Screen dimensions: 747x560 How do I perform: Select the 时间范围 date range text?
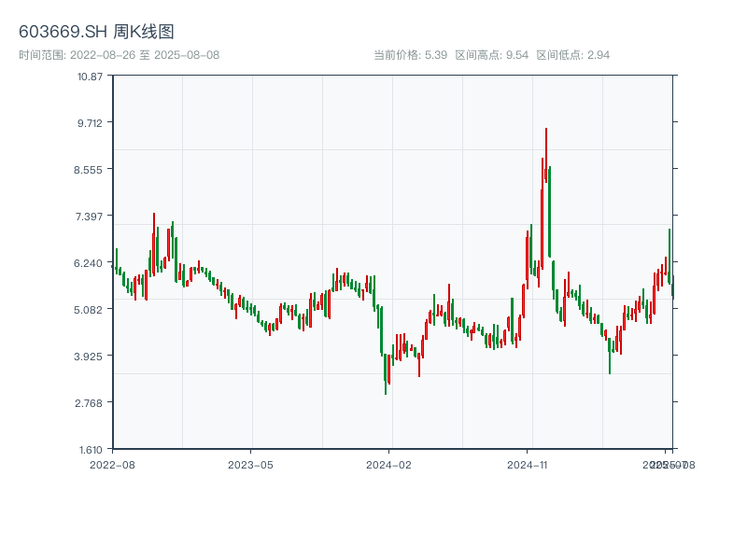coord(119,55)
